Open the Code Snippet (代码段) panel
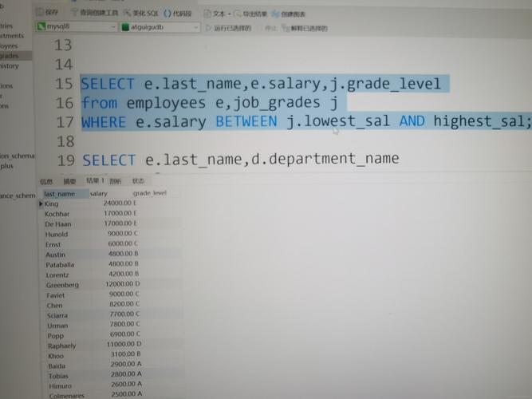The width and height of the screenshot is (532, 399). [x=177, y=14]
